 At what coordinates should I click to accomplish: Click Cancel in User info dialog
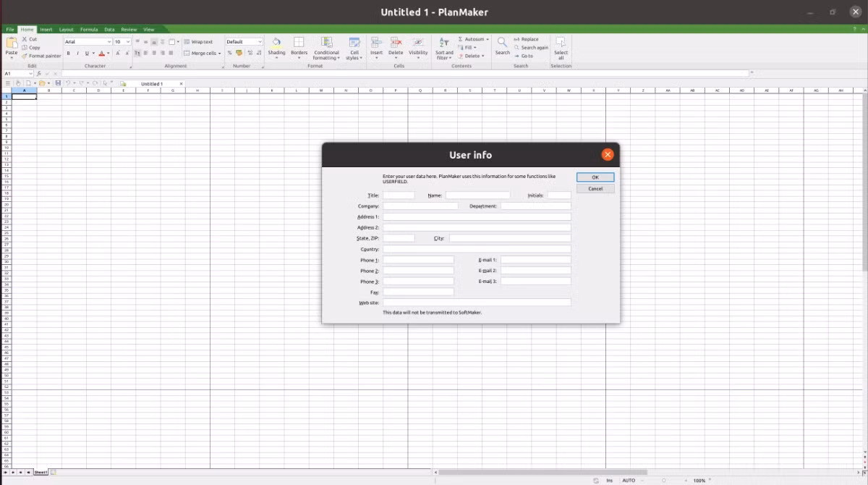[595, 189]
